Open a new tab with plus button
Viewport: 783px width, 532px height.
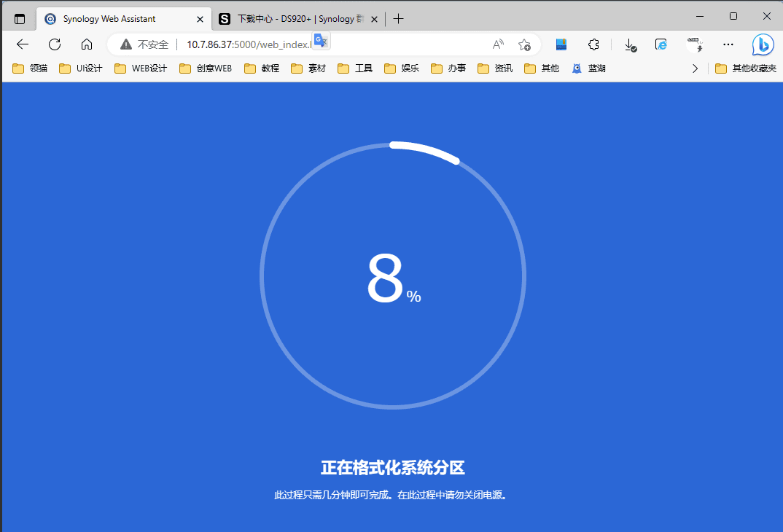[398, 19]
